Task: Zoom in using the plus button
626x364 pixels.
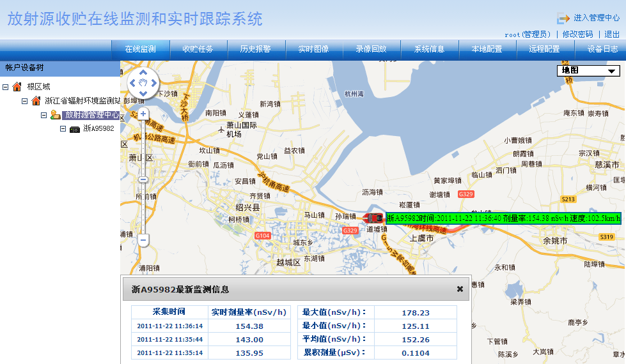Action: click(x=143, y=114)
